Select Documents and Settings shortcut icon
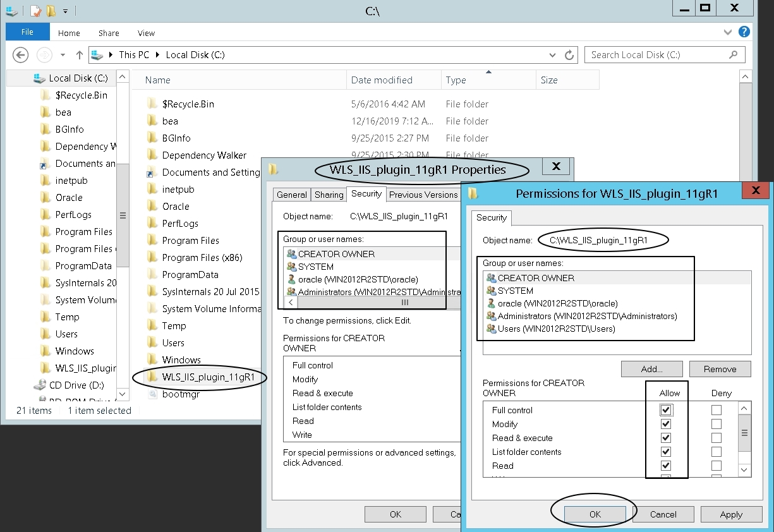 coord(152,172)
